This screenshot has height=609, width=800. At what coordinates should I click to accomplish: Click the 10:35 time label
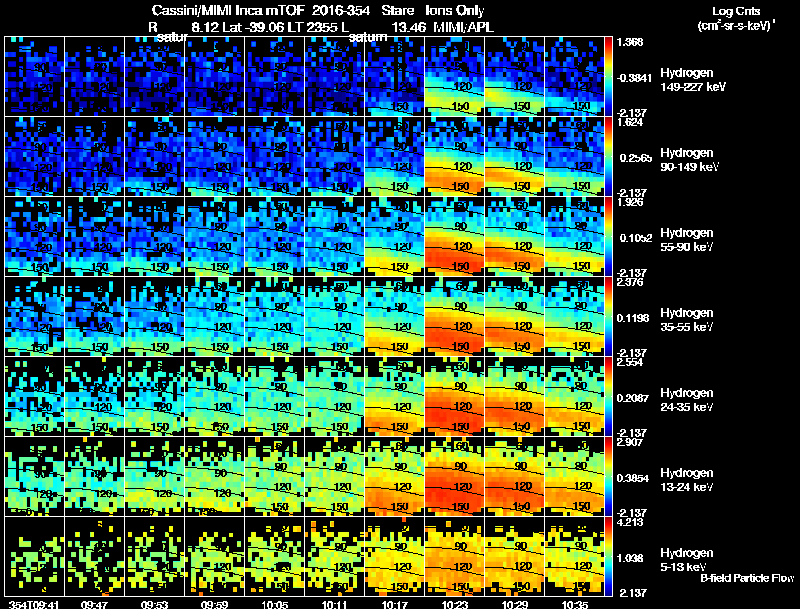pyautogui.click(x=574, y=605)
